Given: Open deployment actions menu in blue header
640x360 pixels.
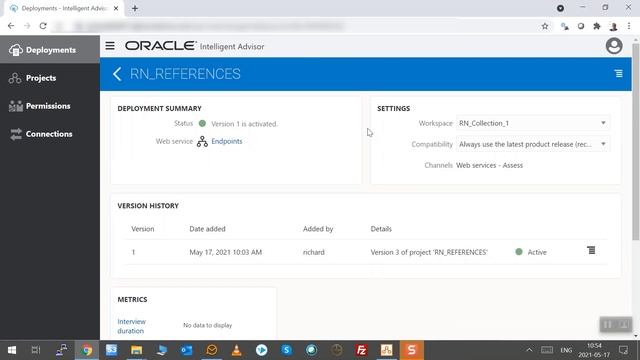Looking at the screenshot, I should click(618, 73).
